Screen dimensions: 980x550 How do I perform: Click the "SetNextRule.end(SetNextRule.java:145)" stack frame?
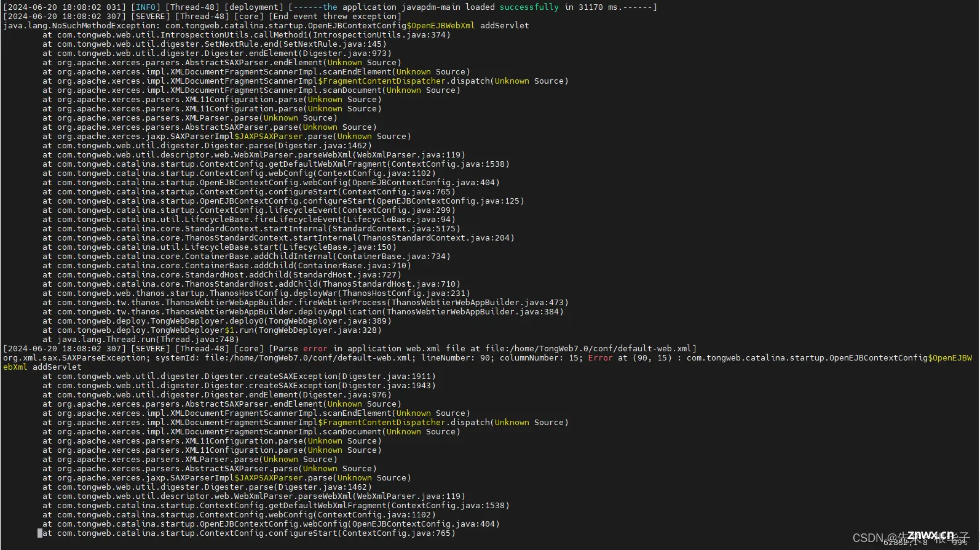(215, 44)
